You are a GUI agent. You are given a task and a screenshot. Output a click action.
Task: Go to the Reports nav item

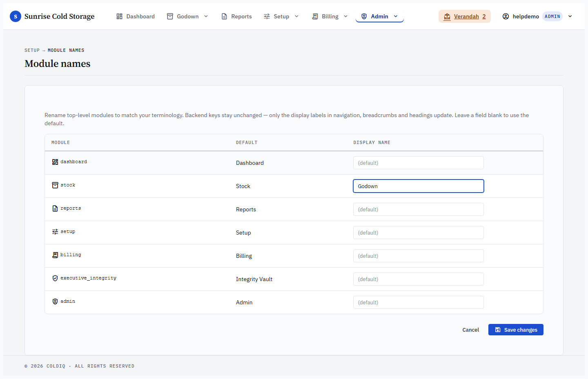236,16
